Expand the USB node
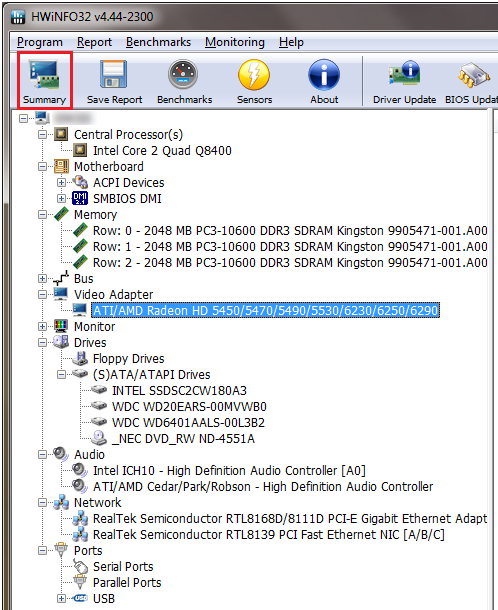Viewport: 498px width, 610px height. [x=61, y=598]
